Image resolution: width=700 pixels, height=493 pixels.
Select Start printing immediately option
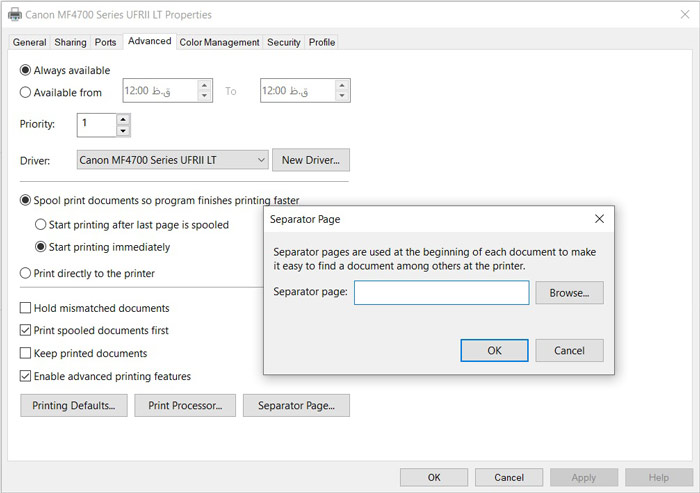tap(41, 246)
